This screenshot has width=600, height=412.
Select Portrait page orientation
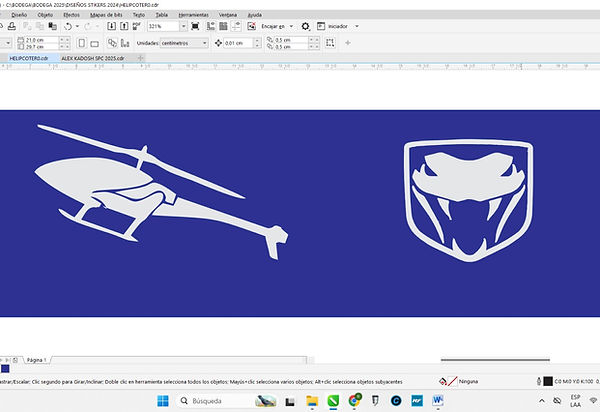[82, 43]
